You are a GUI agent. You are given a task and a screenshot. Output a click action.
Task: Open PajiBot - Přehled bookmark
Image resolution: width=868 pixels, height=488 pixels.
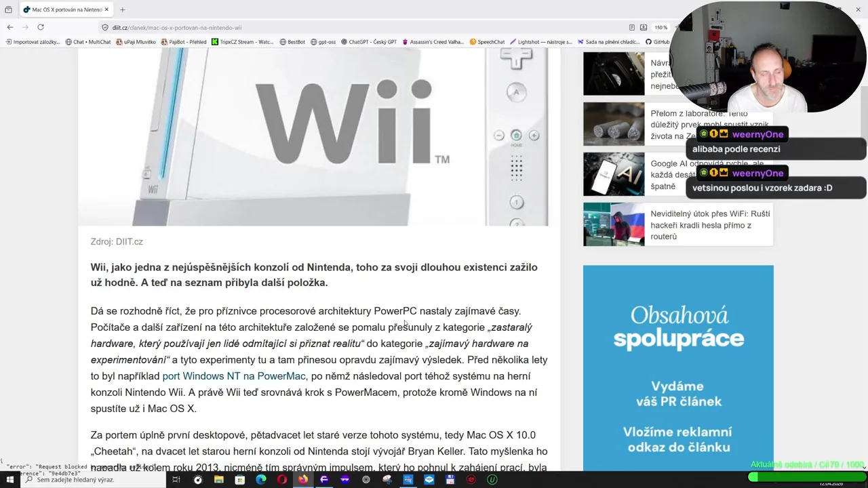tap(183, 42)
